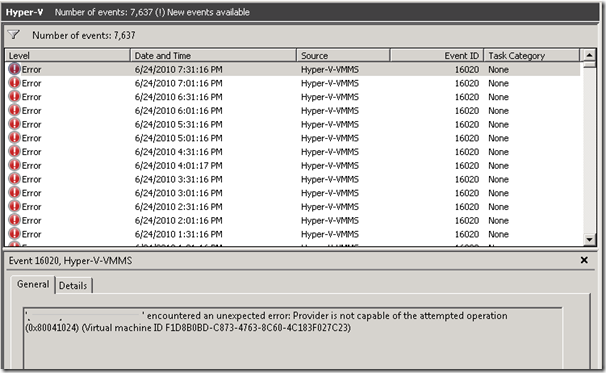Switch to the Details tab

pos(73,286)
